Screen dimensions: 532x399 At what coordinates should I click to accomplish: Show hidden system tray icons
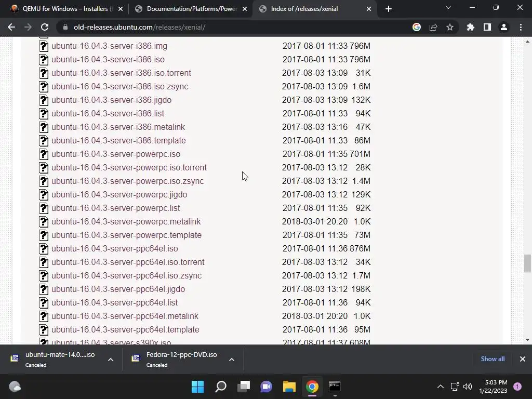pos(441,387)
